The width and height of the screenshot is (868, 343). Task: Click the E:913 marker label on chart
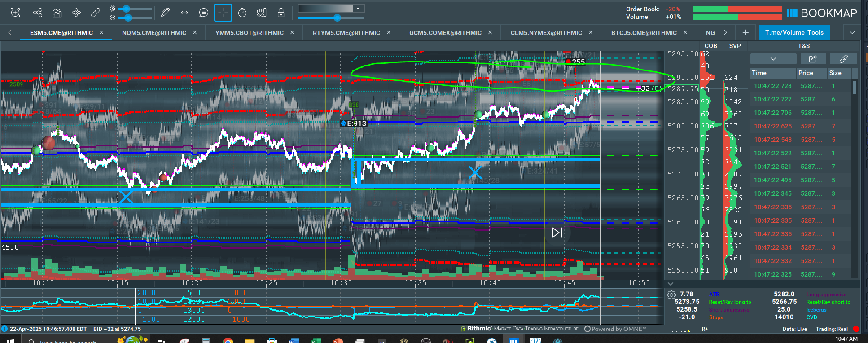click(354, 123)
